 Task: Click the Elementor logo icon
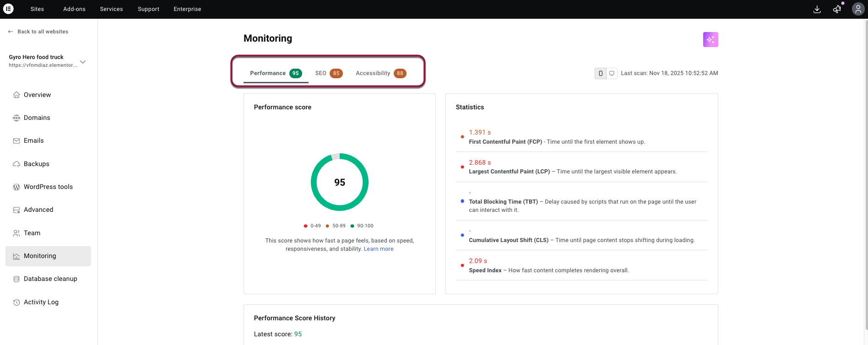[x=8, y=9]
